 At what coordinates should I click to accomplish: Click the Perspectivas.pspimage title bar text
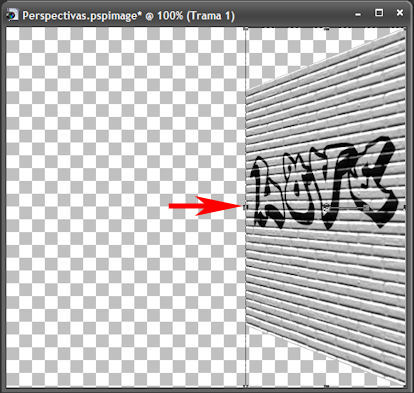(x=128, y=16)
